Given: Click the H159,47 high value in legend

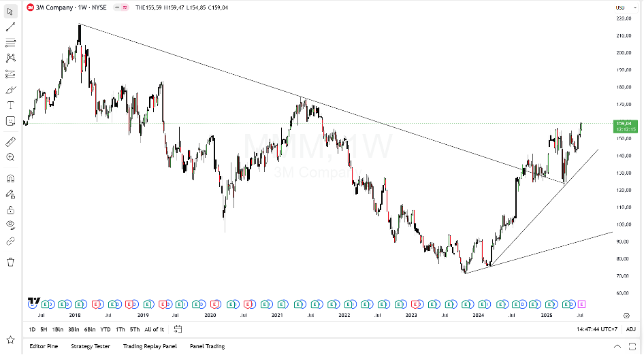Looking at the screenshot, I should 174,7.
